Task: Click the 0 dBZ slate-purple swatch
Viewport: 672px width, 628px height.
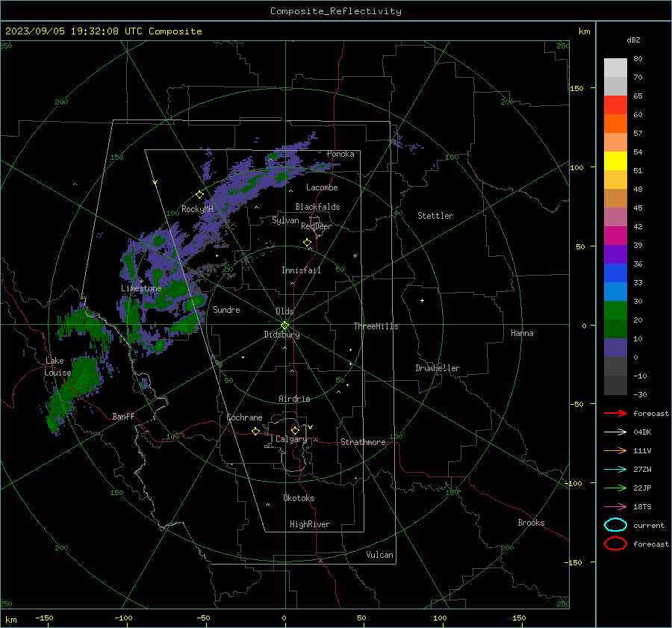Action: tap(615, 348)
